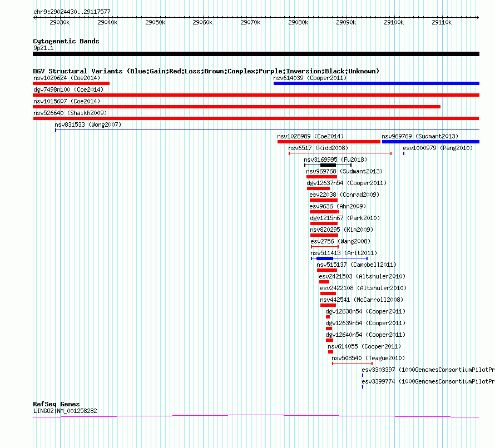The image size is (495, 448).
Task: Select variant nsv614055 (Cooper2011)
Action: tap(364, 346)
